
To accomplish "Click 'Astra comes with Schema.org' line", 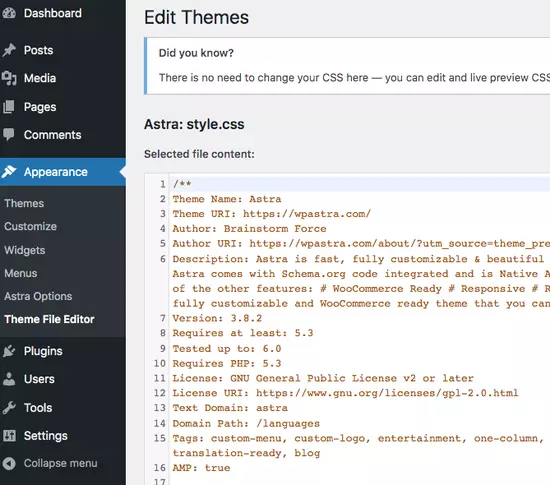I will [x=361, y=274].
